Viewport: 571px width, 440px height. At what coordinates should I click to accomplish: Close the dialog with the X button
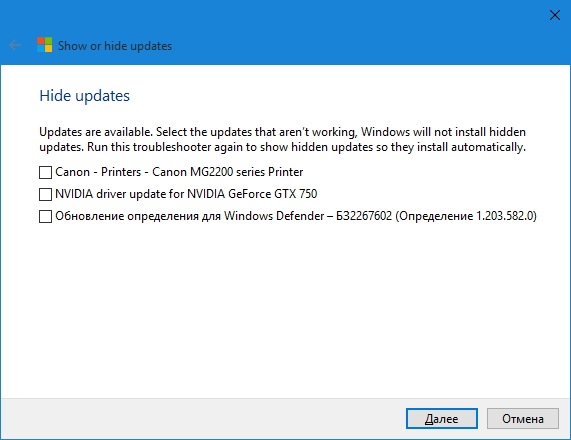555,15
